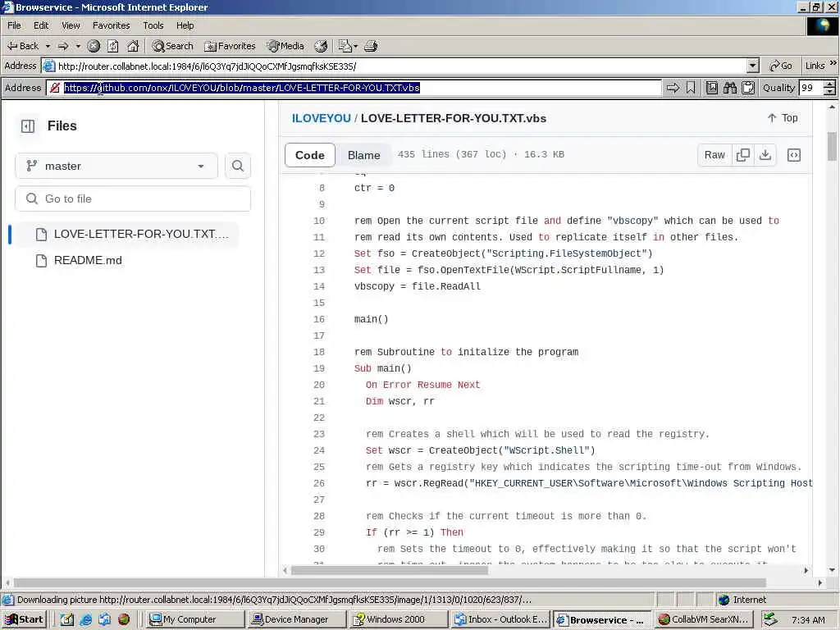Click the Browservice bookmarks list icon

click(x=711, y=88)
